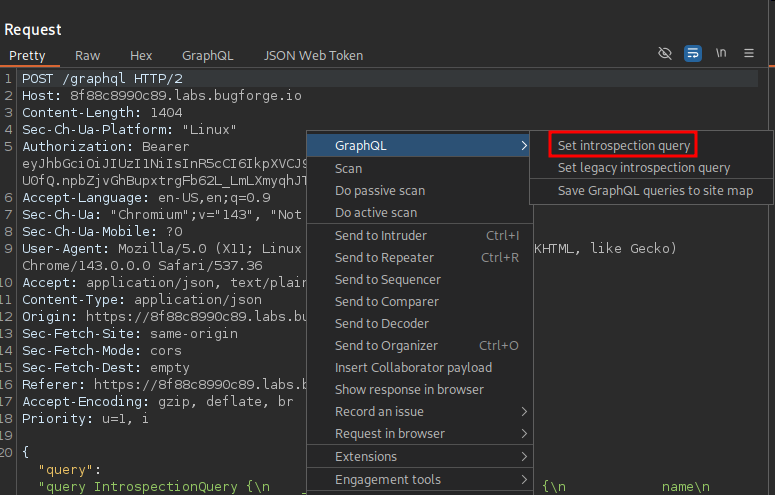The height and width of the screenshot is (495, 775).
Task: Choose Do active scan from context menu
Action: click(x=376, y=213)
